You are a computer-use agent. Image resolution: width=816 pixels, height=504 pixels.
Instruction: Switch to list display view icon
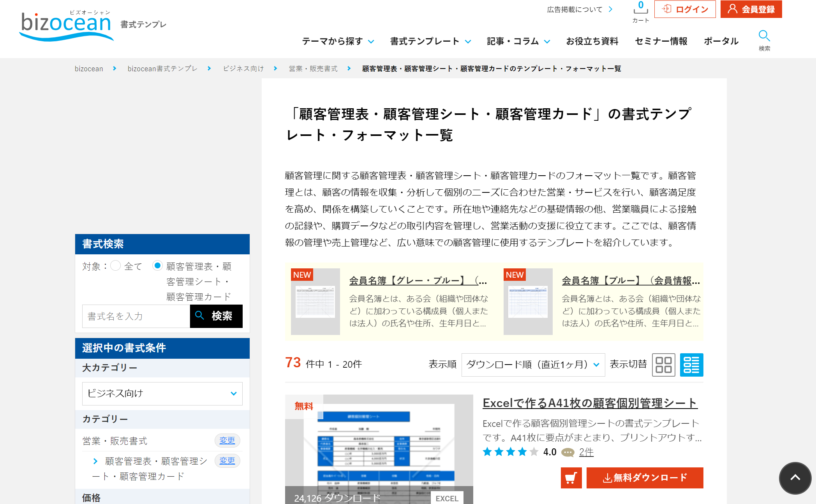pos(691,365)
